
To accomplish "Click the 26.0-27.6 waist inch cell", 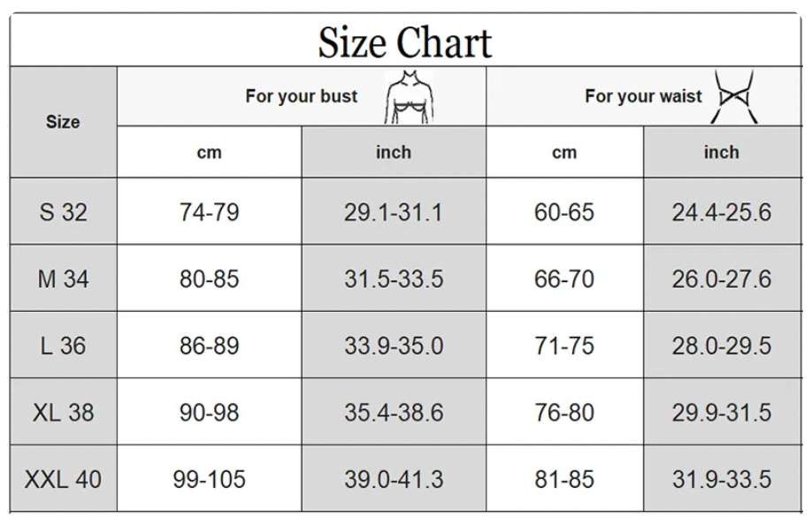I will click(722, 278).
